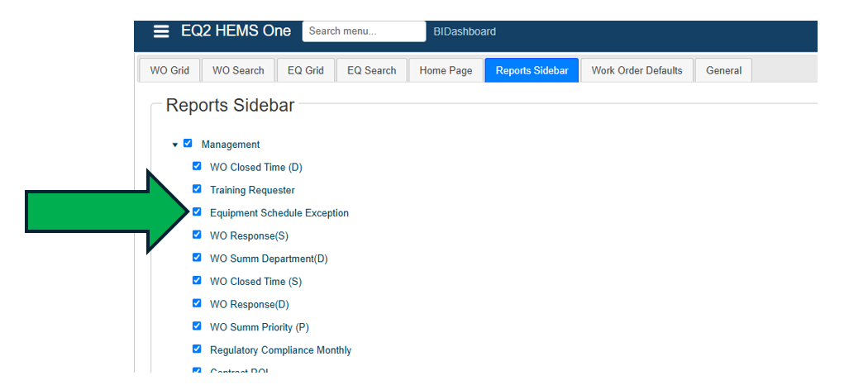Toggle WO Summ Priority (P) checkbox

197,326
